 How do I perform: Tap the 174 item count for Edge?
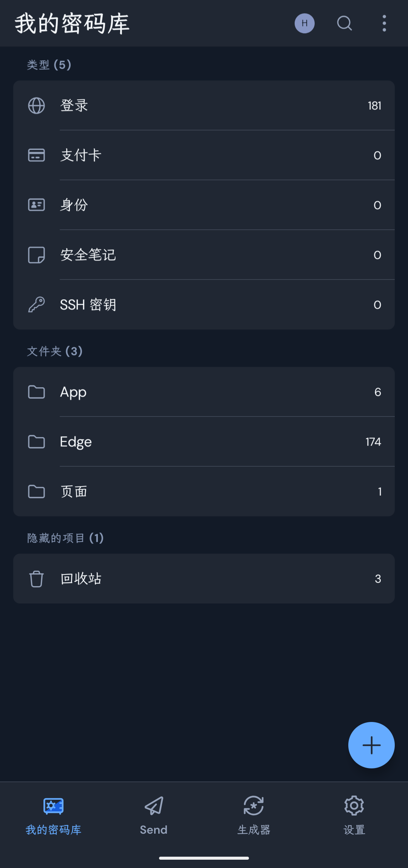point(373,442)
